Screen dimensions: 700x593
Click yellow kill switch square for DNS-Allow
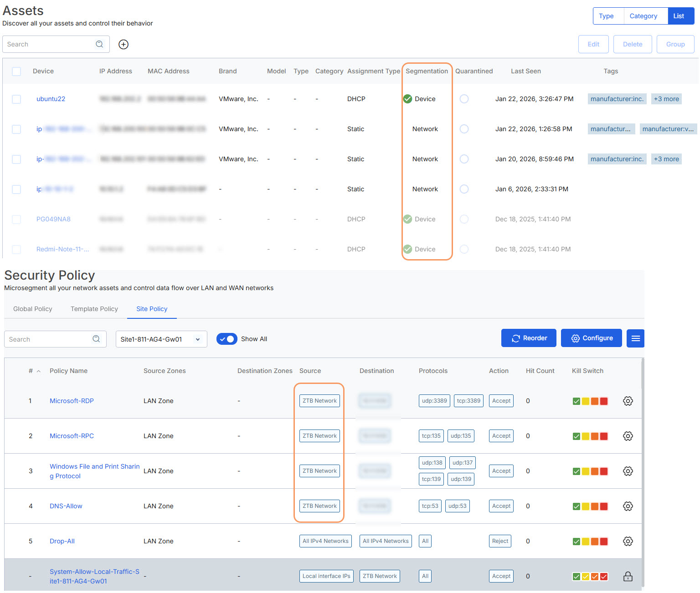pos(586,506)
